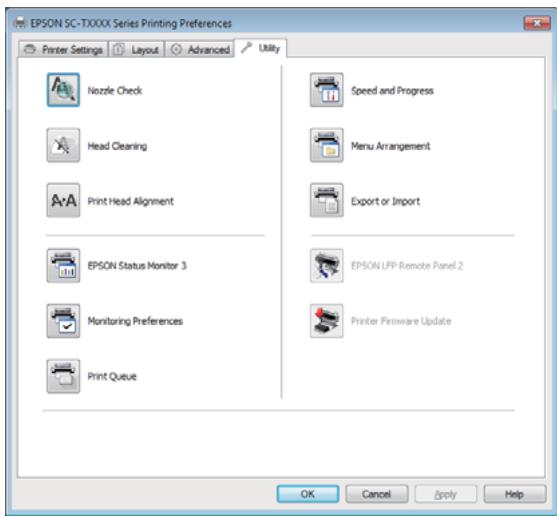This screenshot has width=557, height=517.
Task: Click the "Export or Import" label
Action: (385, 201)
